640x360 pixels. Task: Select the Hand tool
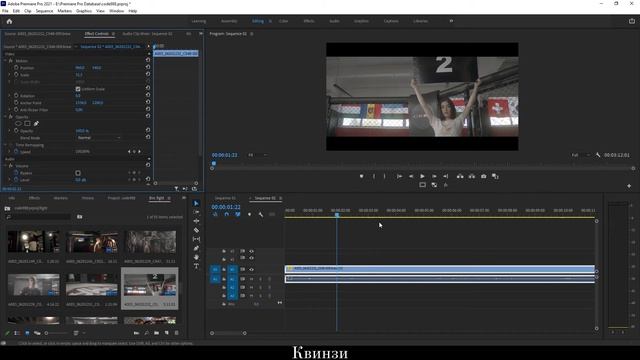tap(196, 257)
